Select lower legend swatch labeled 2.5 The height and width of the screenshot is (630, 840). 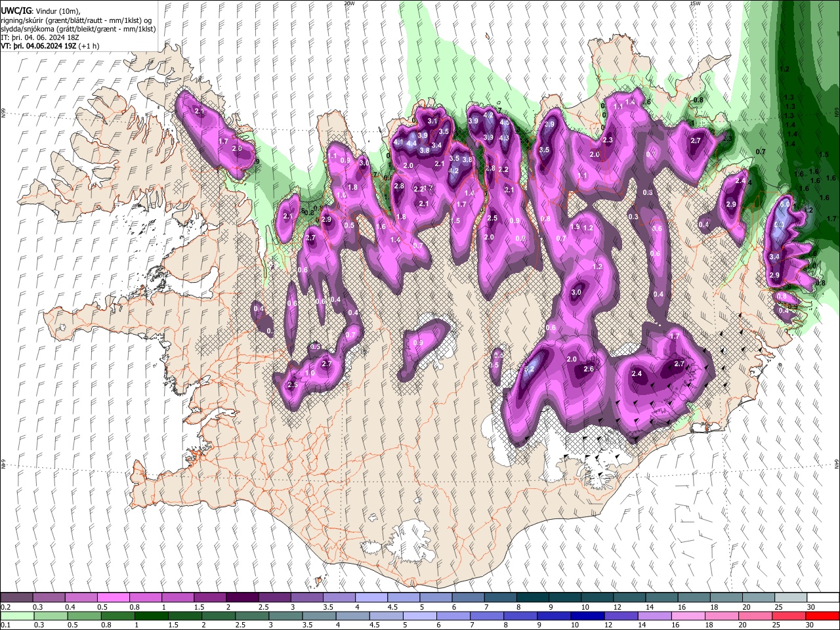click(251, 616)
